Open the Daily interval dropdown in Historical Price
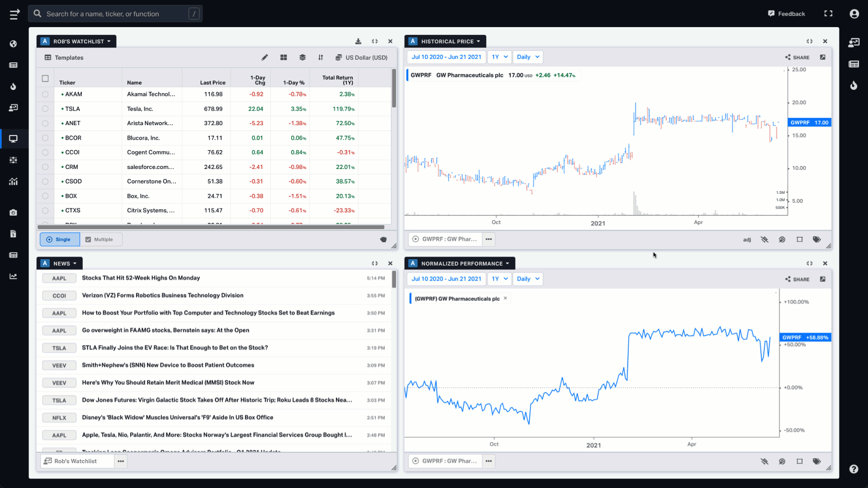The height and width of the screenshot is (488, 868). (x=528, y=57)
